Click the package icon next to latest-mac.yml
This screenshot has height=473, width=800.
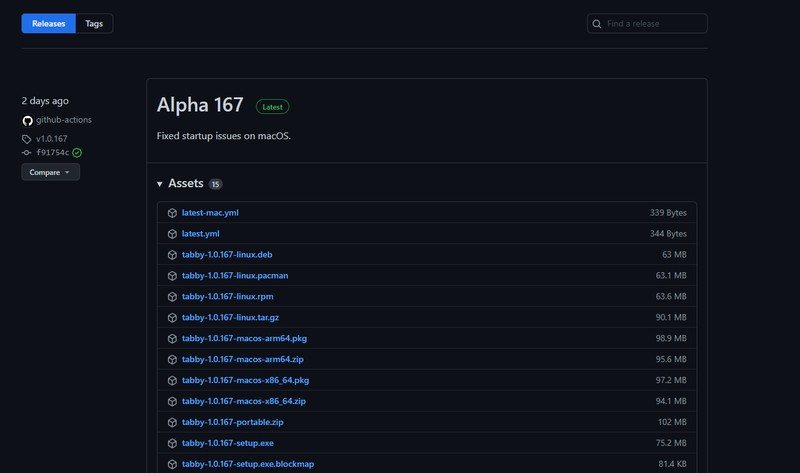(172, 213)
